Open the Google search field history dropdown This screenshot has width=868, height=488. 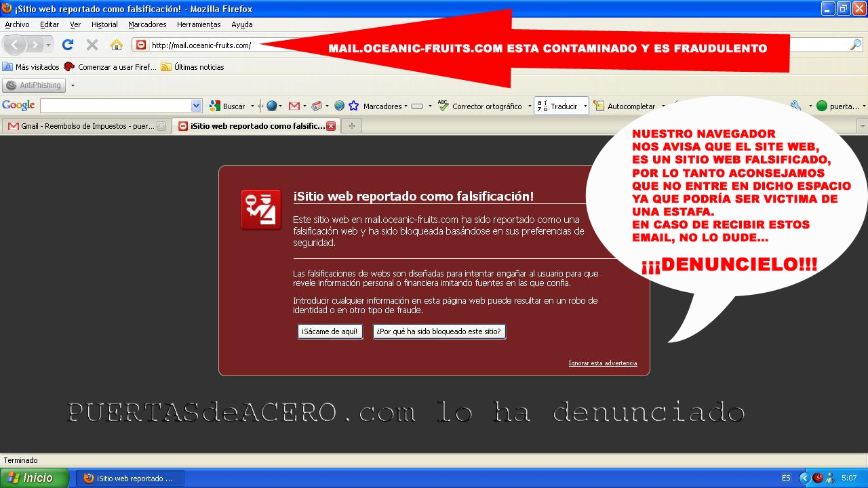(x=197, y=106)
